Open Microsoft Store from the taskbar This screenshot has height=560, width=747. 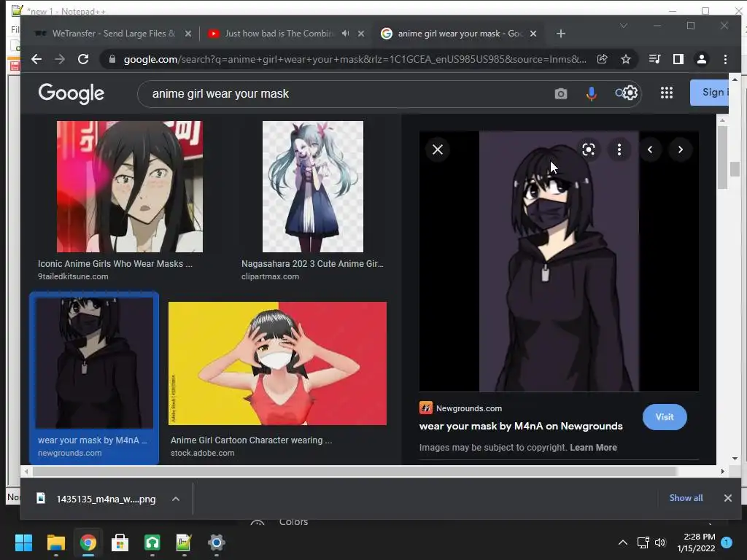point(120,542)
